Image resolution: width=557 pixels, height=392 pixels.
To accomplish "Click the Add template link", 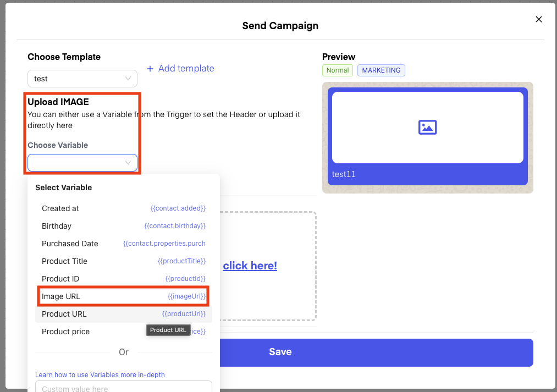I will tap(186, 69).
